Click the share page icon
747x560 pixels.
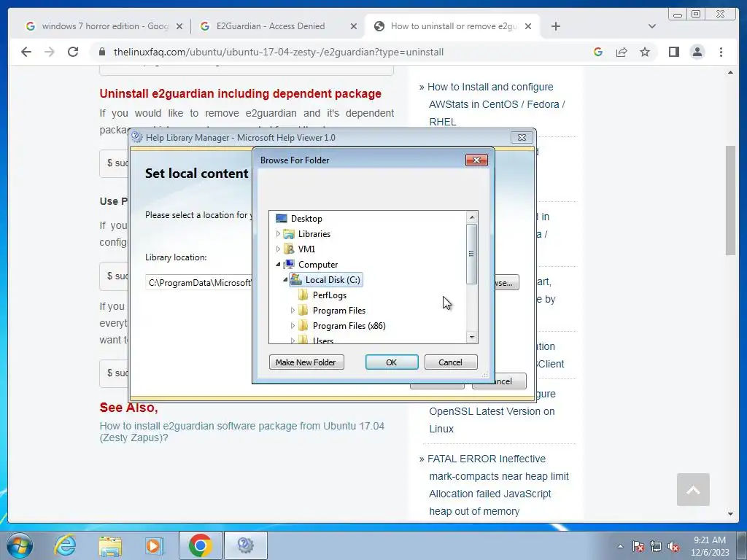point(622,52)
